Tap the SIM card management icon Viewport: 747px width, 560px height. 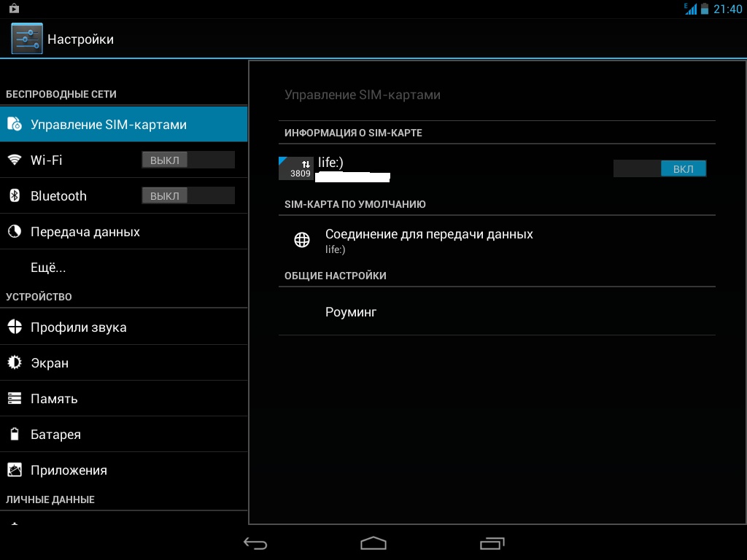(15, 125)
